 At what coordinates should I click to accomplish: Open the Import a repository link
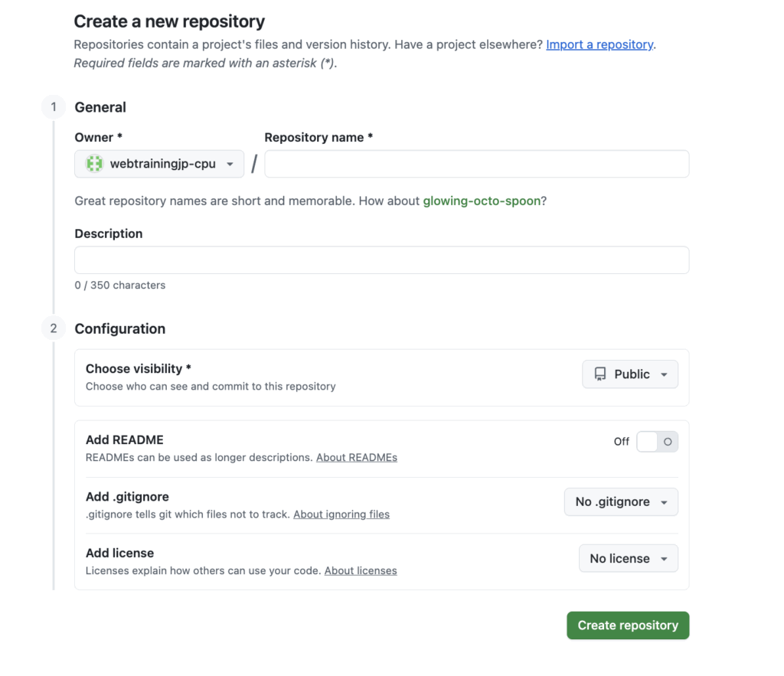point(599,44)
